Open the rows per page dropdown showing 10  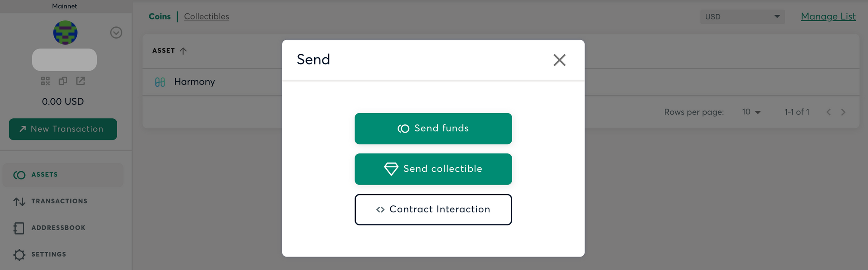pyautogui.click(x=751, y=112)
